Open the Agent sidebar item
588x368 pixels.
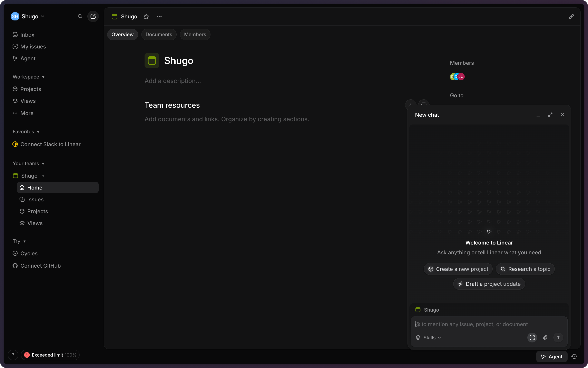coord(55,58)
